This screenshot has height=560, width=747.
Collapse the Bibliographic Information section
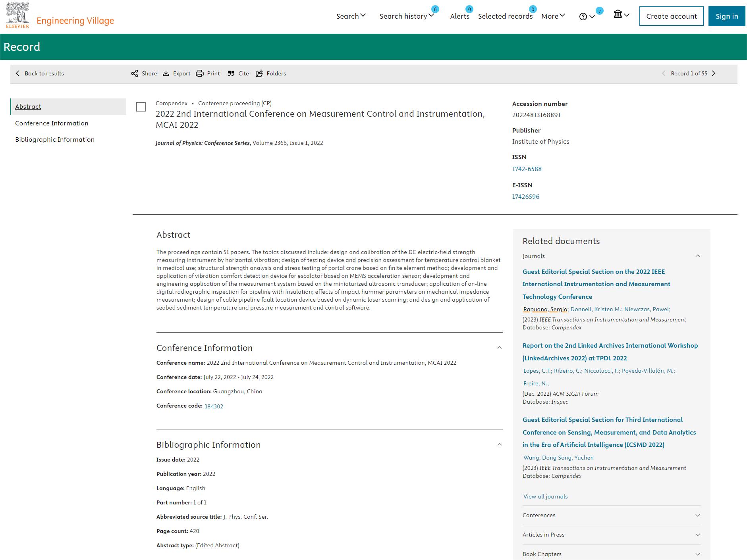[499, 445]
